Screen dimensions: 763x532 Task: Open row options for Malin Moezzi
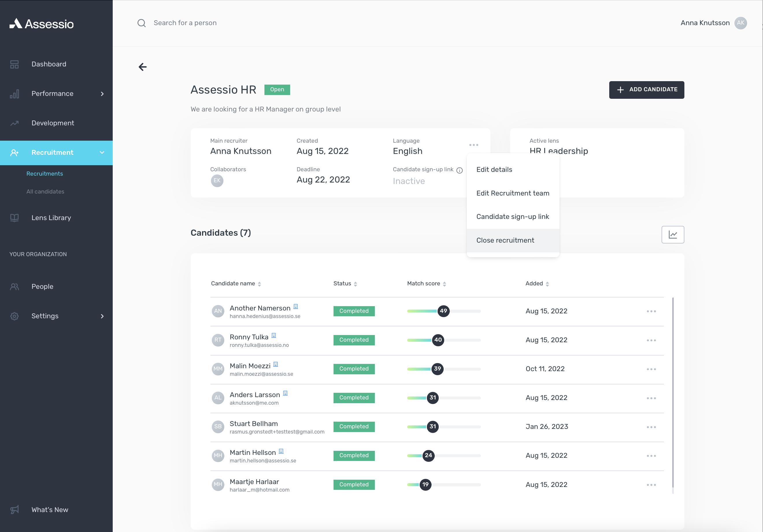[x=651, y=369]
